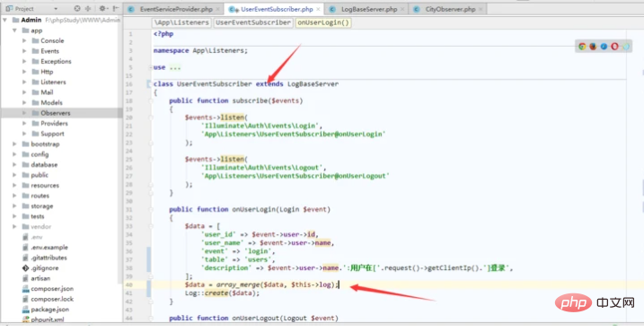644x332 pixels.
Task: Expand the Console folder
Action: click(24, 40)
